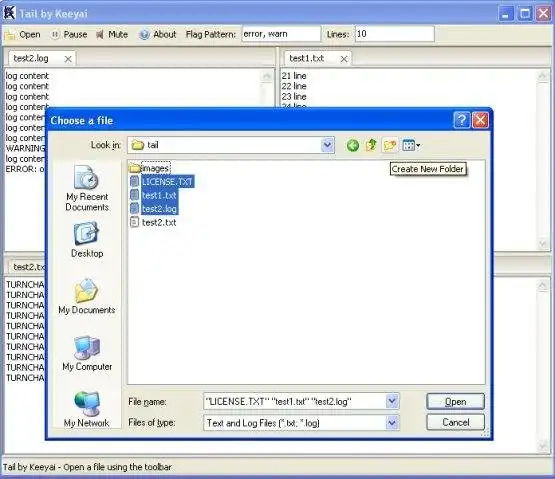The image size is (555, 479).
Task: Create a new folder icon
Action: click(390, 145)
